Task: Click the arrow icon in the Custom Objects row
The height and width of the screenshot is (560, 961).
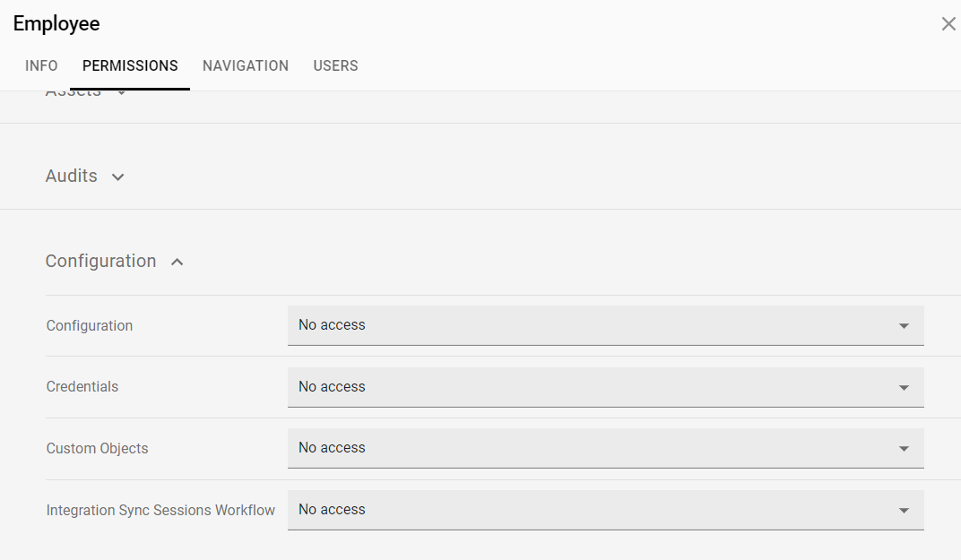Action: (x=904, y=449)
